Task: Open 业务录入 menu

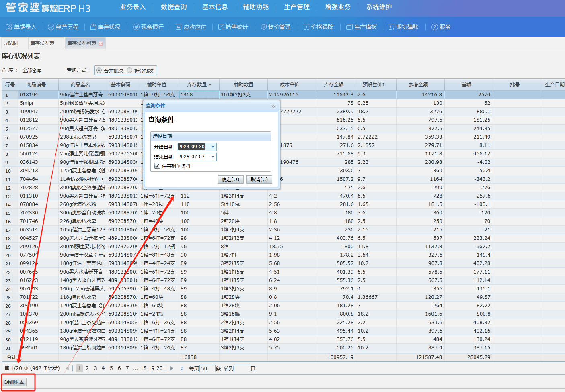Action: click(133, 7)
